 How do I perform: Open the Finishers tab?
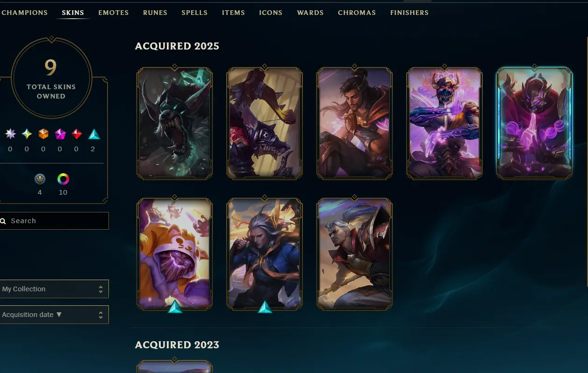(x=409, y=13)
